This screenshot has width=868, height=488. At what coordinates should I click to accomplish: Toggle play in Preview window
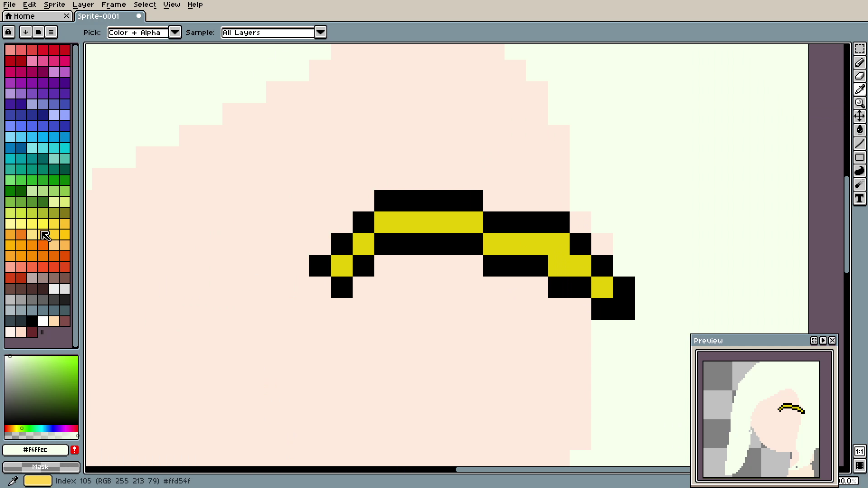click(823, 341)
